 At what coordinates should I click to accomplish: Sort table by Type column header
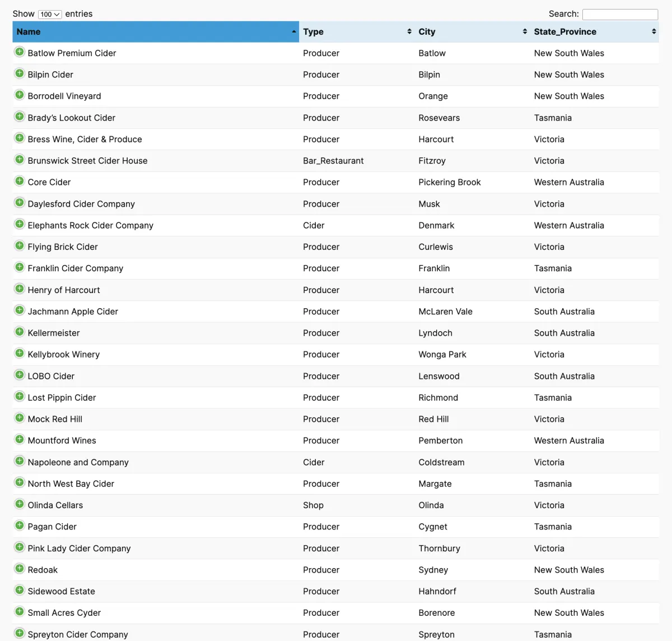[x=357, y=32]
